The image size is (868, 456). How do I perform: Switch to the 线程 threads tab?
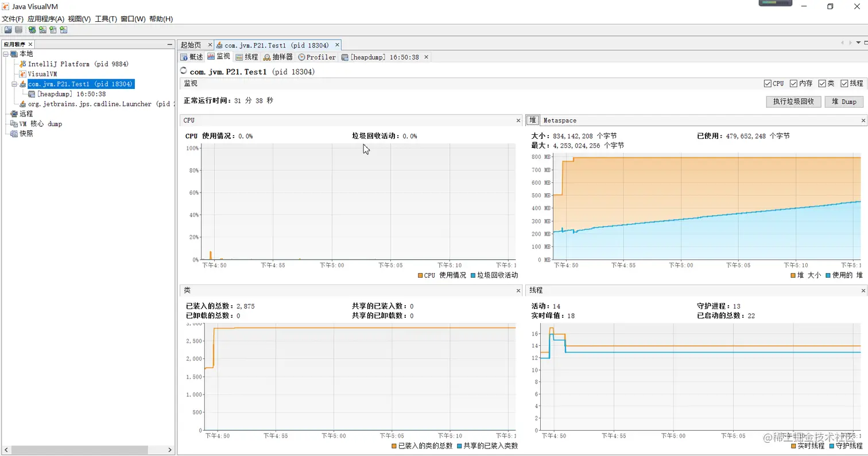[x=247, y=57]
